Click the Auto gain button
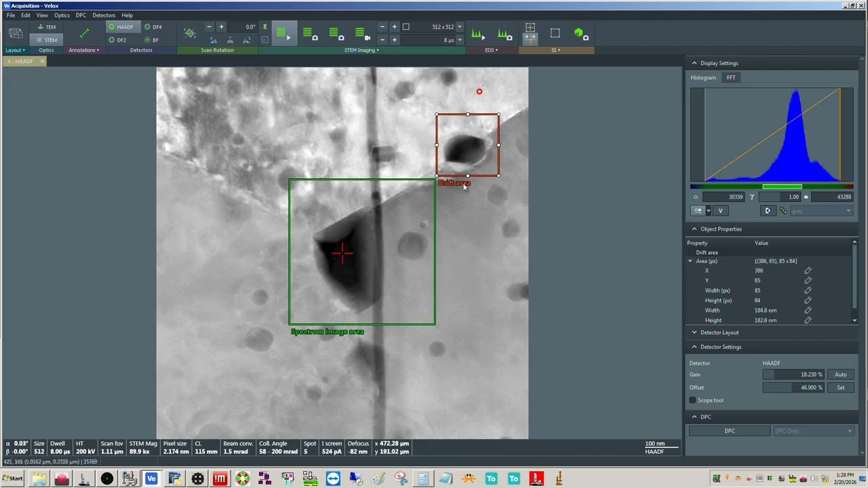The height and width of the screenshot is (488, 868). (x=841, y=375)
